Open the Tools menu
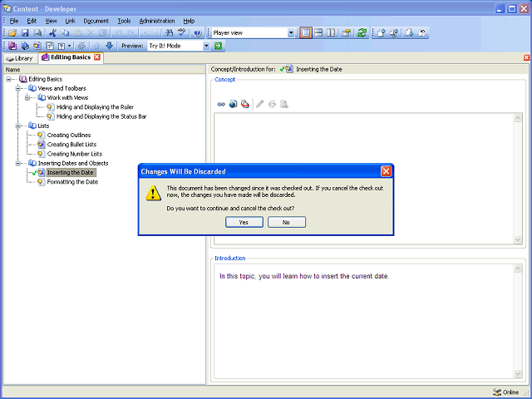 pos(124,21)
